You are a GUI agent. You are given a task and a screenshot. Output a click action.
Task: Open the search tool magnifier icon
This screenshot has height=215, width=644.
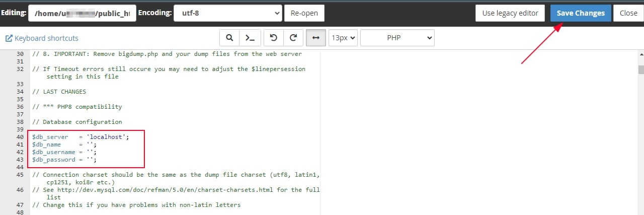[x=229, y=38]
